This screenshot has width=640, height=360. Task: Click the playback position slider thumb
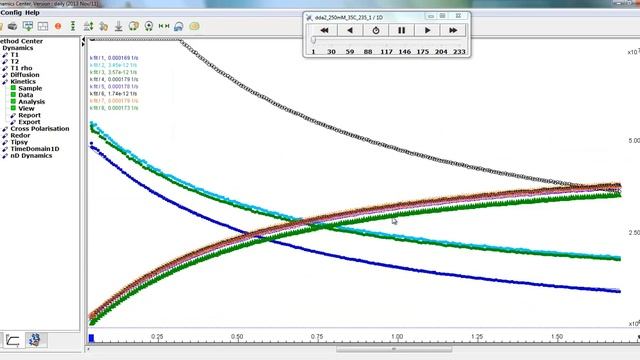(313, 40)
